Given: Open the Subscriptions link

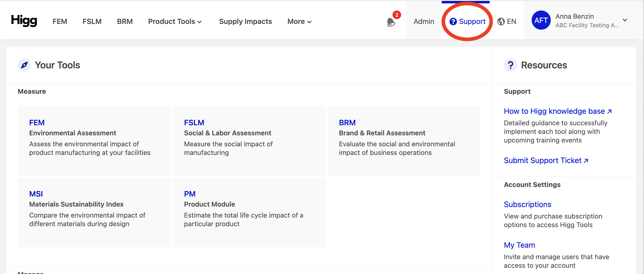Looking at the screenshot, I should tap(527, 204).
